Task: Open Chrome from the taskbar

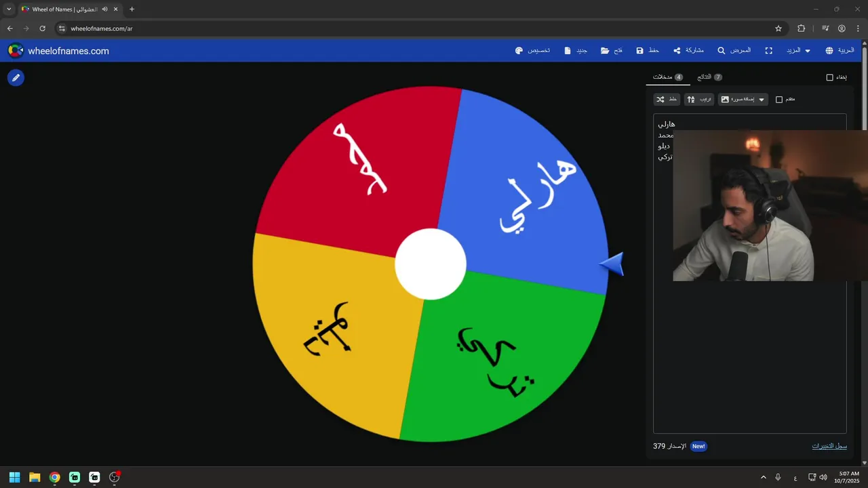Action: (x=54, y=477)
